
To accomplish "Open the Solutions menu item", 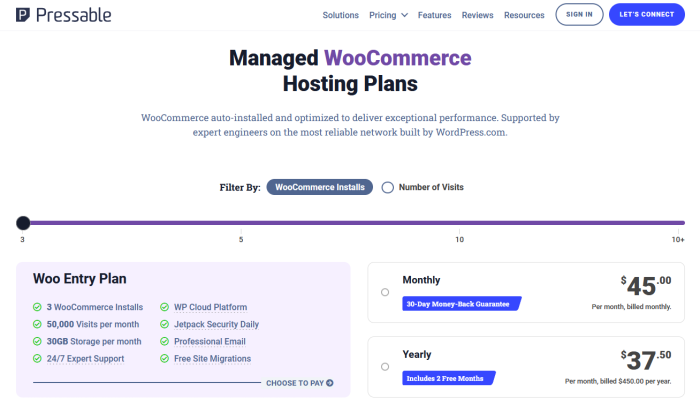I will pyautogui.click(x=341, y=15).
